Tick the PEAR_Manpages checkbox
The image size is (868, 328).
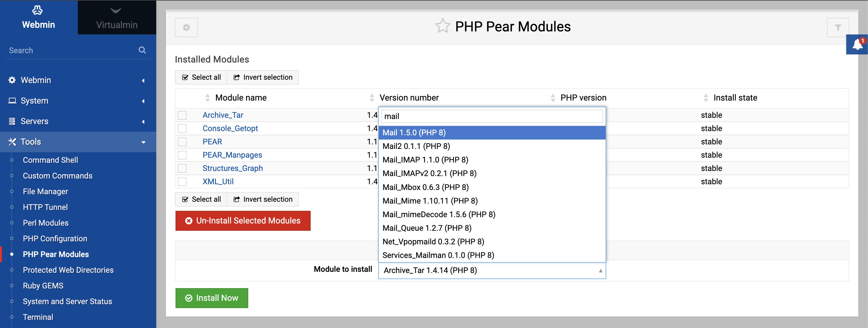(182, 155)
